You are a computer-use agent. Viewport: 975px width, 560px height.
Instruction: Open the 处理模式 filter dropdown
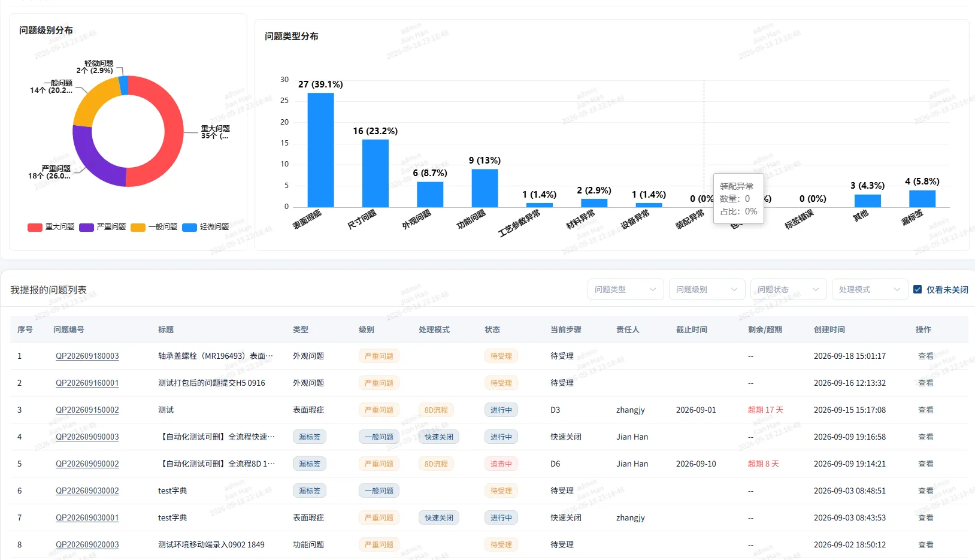[x=870, y=289]
